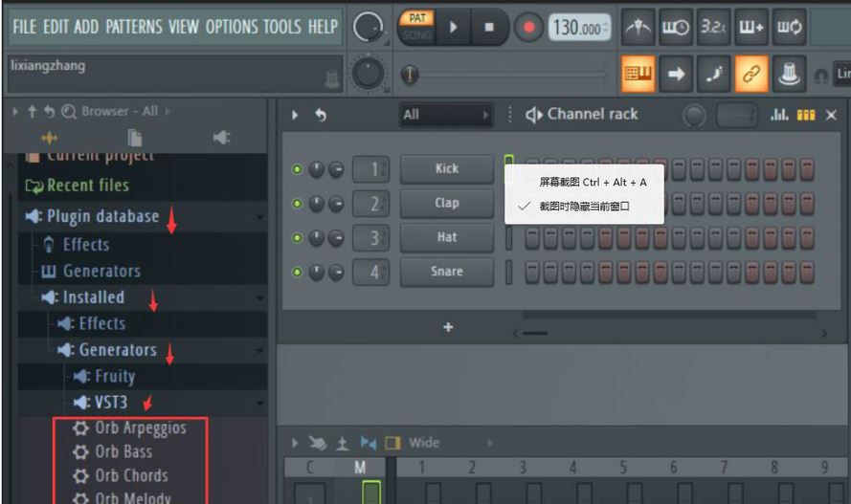Image resolution: width=851 pixels, height=504 pixels.
Task: Open the browser files tab icon
Action: (x=135, y=138)
